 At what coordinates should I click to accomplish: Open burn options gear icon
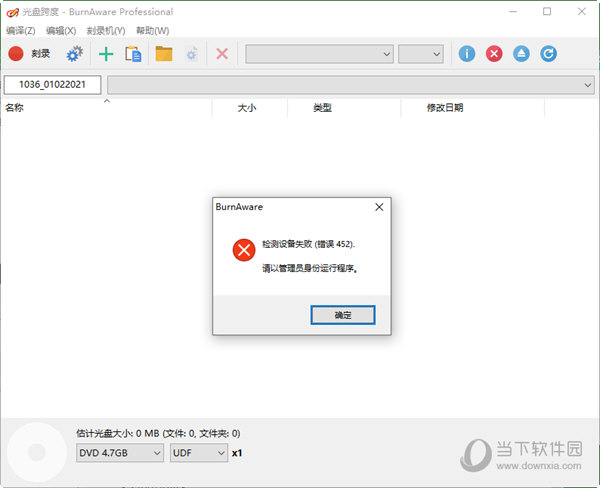(74, 54)
